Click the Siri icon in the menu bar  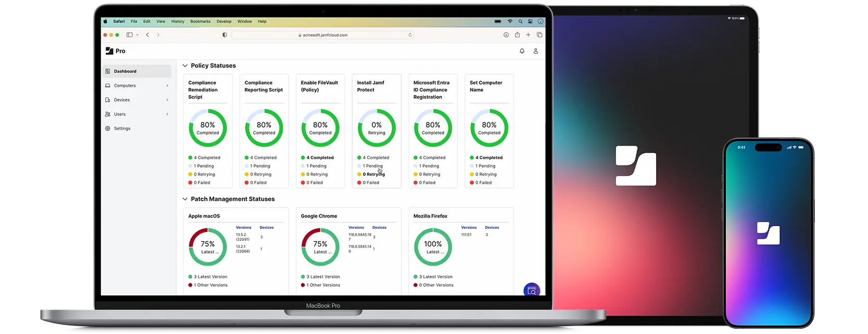540,21
